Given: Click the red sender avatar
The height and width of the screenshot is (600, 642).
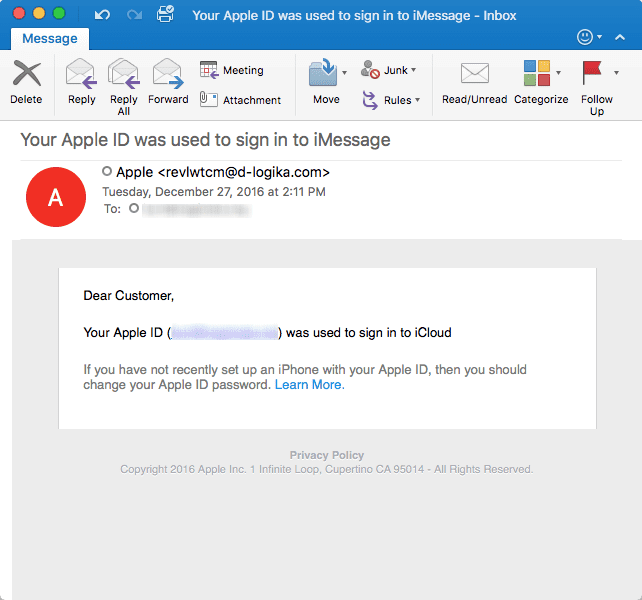Looking at the screenshot, I should pyautogui.click(x=55, y=197).
